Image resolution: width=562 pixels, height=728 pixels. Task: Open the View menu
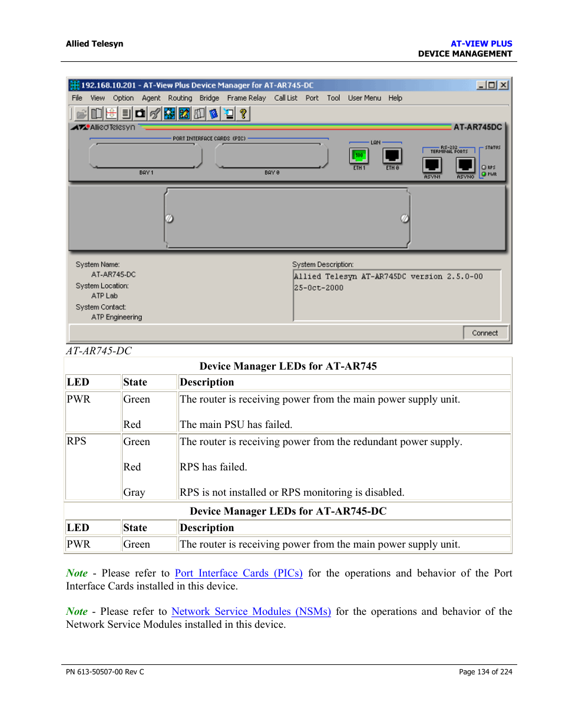98,98
